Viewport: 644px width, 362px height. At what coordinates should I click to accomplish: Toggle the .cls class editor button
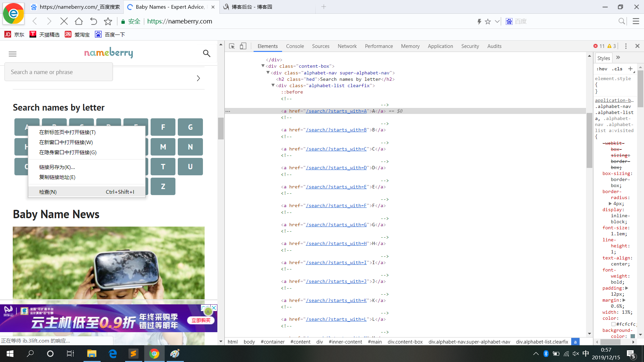tap(617, 69)
